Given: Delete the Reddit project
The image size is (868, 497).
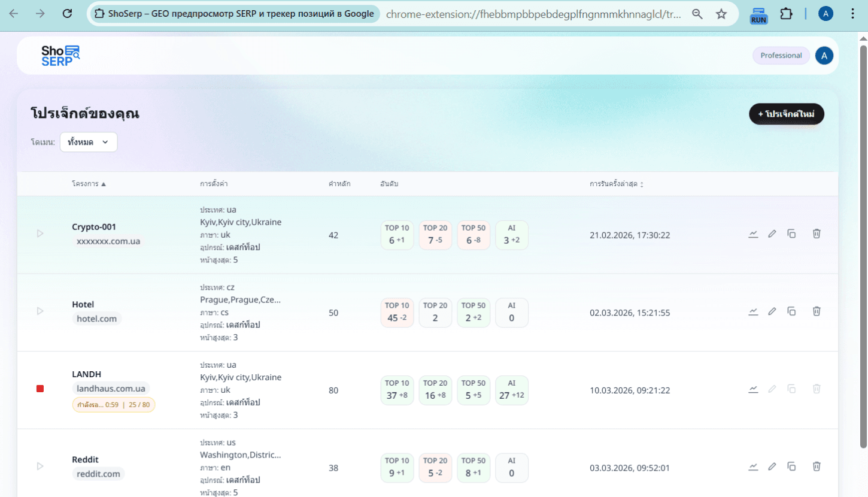Looking at the screenshot, I should click(816, 466).
